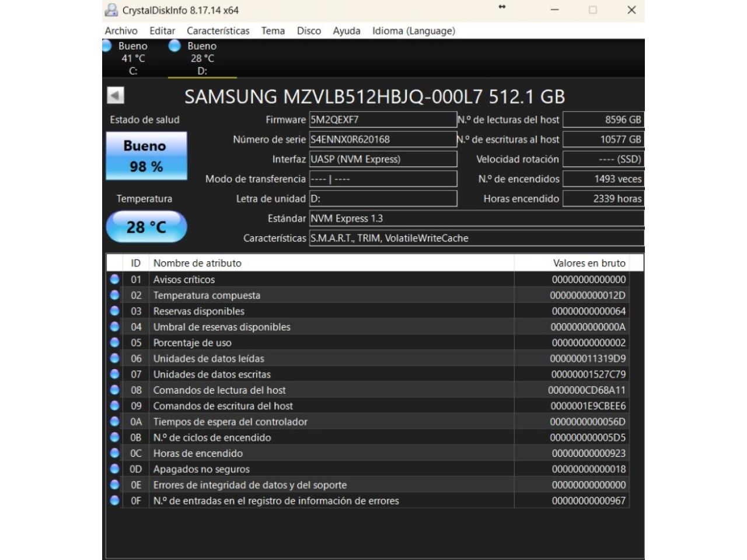
Task: Click status orb of Avisos críticos row
Action: [114, 279]
